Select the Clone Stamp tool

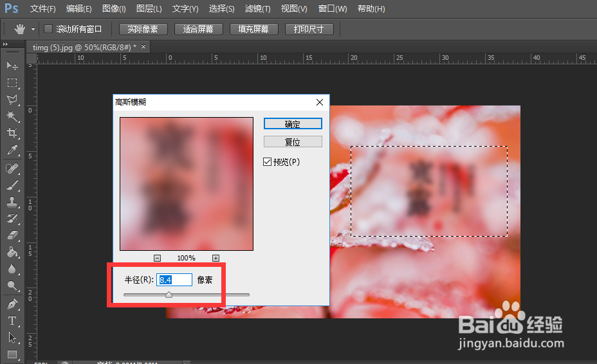coord(12,202)
